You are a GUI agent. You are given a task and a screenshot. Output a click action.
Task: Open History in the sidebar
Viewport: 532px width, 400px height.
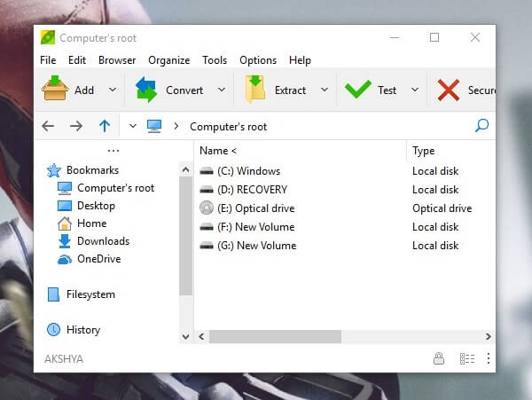point(83,330)
